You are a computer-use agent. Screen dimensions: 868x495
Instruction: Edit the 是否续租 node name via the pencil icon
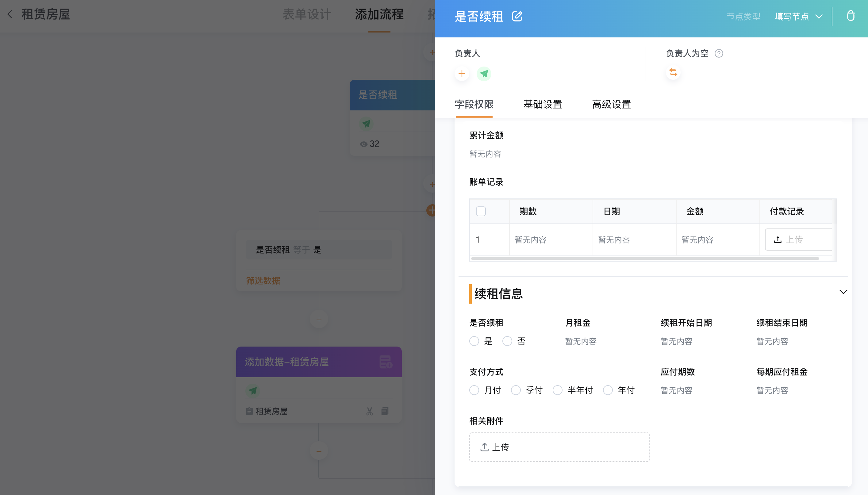pyautogui.click(x=517, y=16)
